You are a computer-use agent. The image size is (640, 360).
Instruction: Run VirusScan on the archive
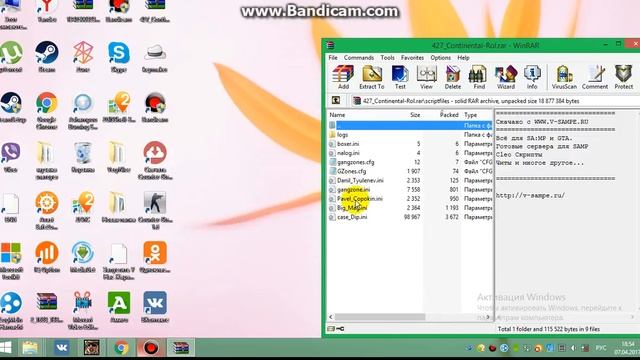click(x=564, y=77)
